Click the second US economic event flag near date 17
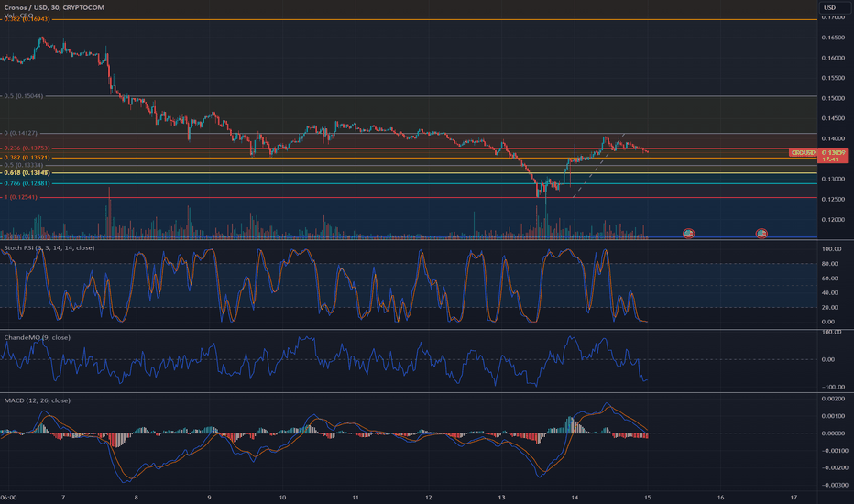The width and height of the screenshot is (854, 504). (761, 233)
